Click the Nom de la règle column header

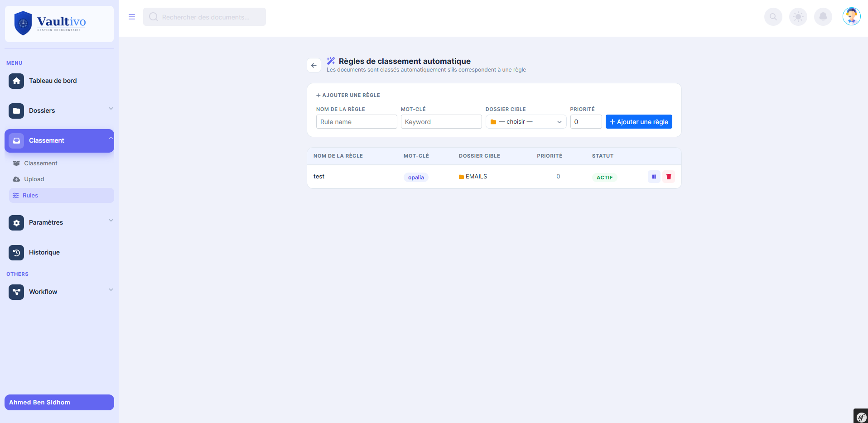[x=338, y=156]
